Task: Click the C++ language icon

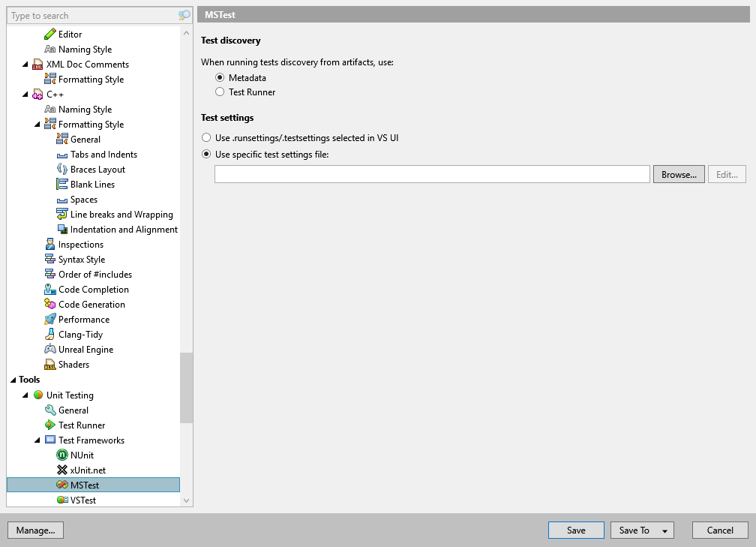Action: coord(37,95)
